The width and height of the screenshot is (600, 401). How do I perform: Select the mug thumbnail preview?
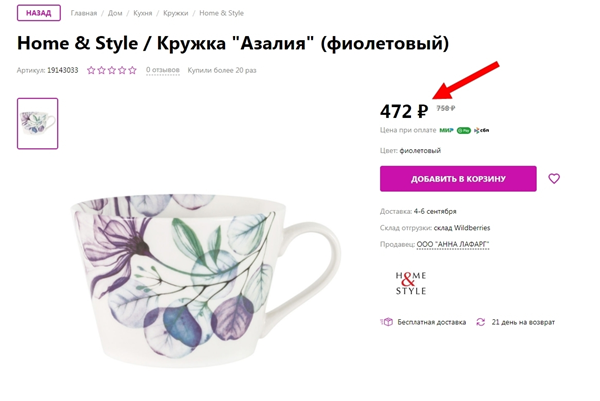(x=38, y=124)
